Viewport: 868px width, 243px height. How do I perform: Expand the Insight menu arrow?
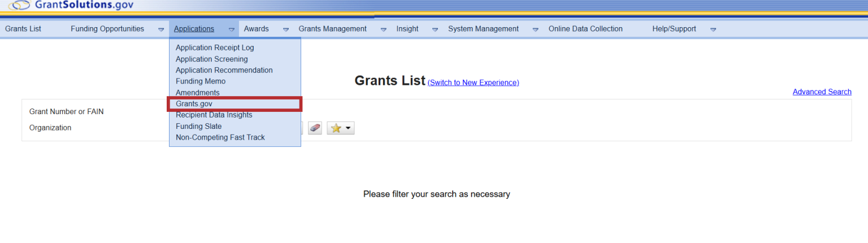435,29
